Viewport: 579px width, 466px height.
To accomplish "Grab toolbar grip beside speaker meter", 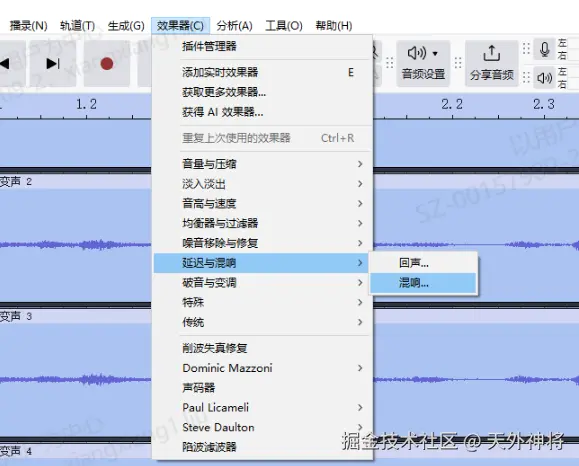I will click(x=526, y=77).
